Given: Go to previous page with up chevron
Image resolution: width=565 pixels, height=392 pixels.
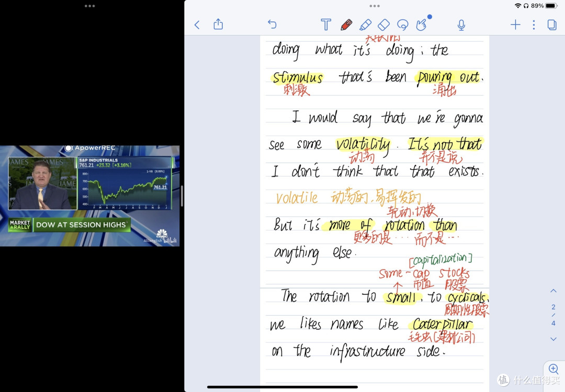Looking at the screenshot, I should pyautogui.click(x=553, y=291).
